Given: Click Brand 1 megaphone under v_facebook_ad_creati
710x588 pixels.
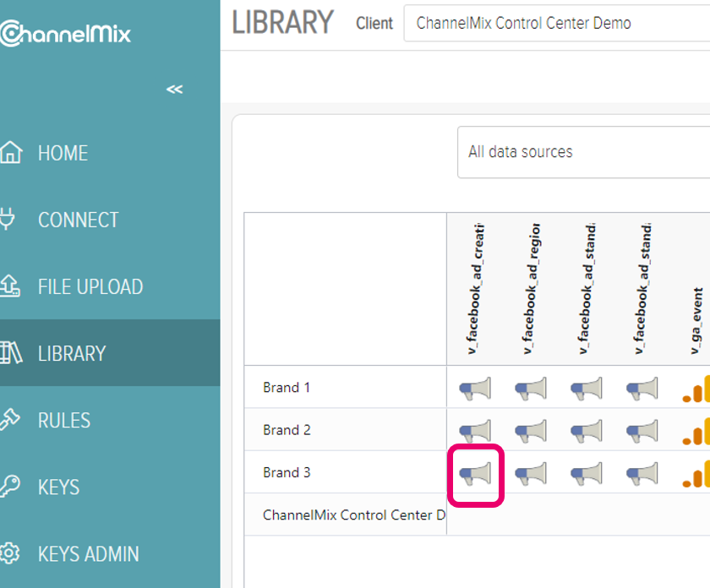Looking at the screenshot, I should (x=475, y=389).
